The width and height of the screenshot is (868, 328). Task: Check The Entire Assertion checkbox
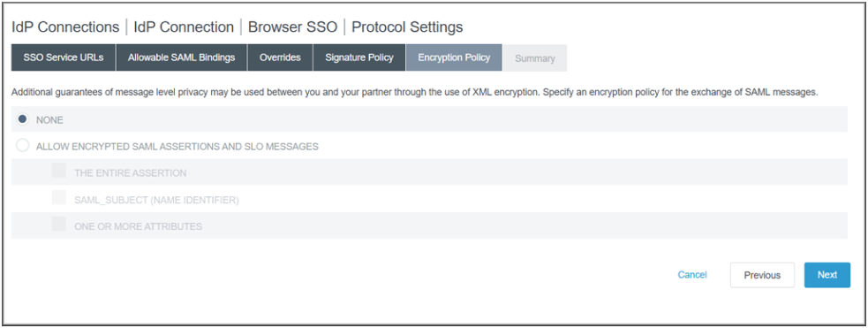(x=58, y=171)
